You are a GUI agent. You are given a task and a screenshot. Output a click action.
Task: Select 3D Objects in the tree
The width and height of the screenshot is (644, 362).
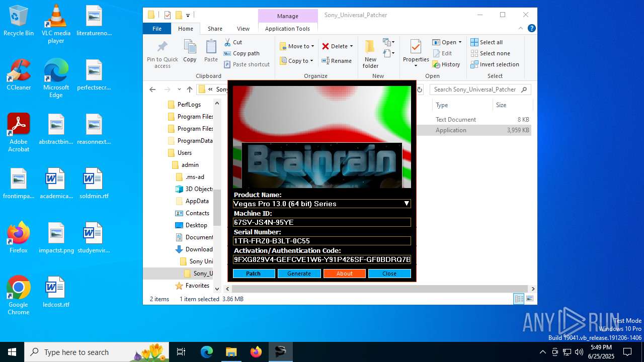coord(194,189)
